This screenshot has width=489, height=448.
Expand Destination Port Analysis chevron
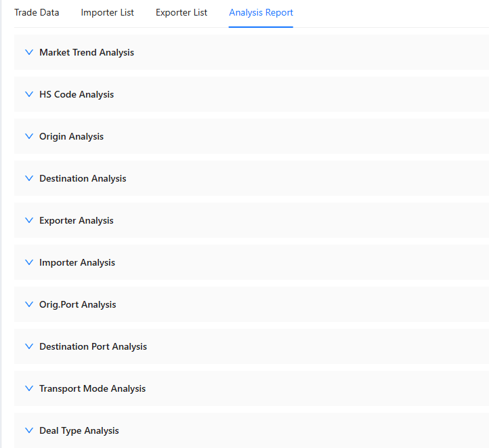[x=29, y=346]
